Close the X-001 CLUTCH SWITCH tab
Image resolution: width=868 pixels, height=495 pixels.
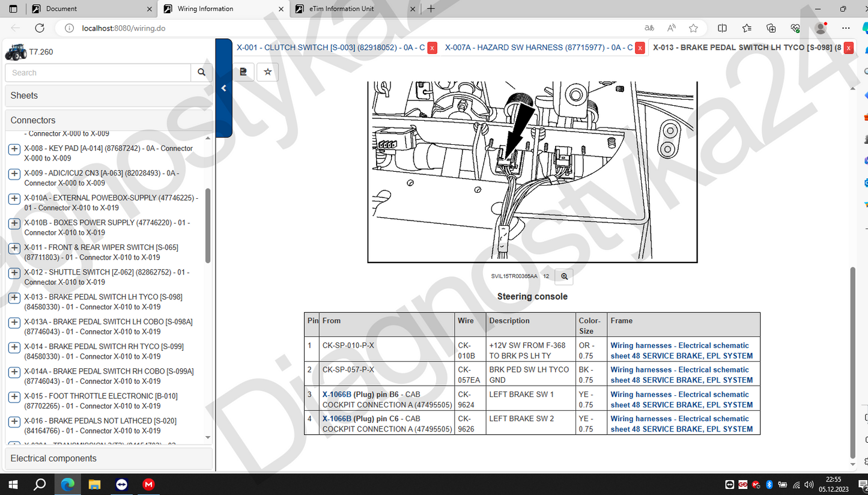click(432, 48)
